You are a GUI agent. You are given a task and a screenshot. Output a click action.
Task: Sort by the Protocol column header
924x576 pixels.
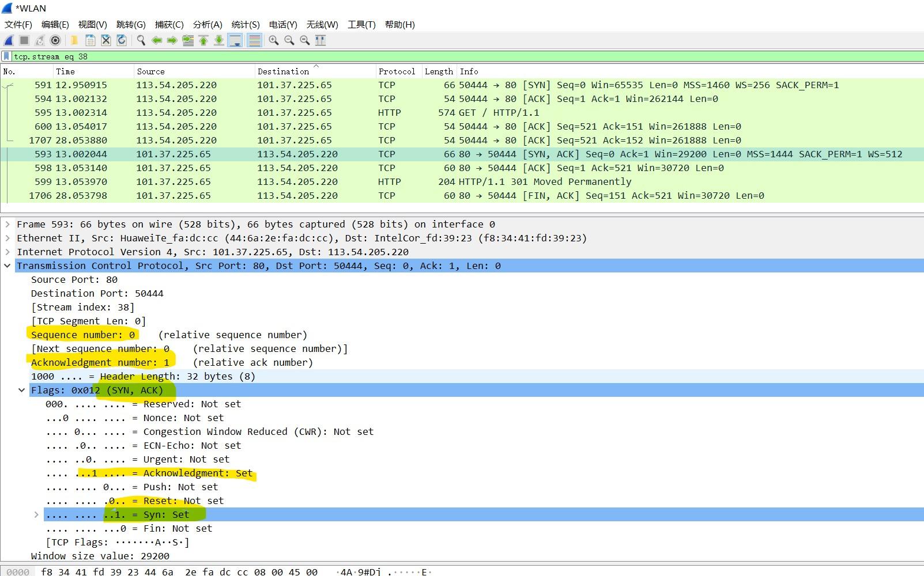tap(397, 71)
